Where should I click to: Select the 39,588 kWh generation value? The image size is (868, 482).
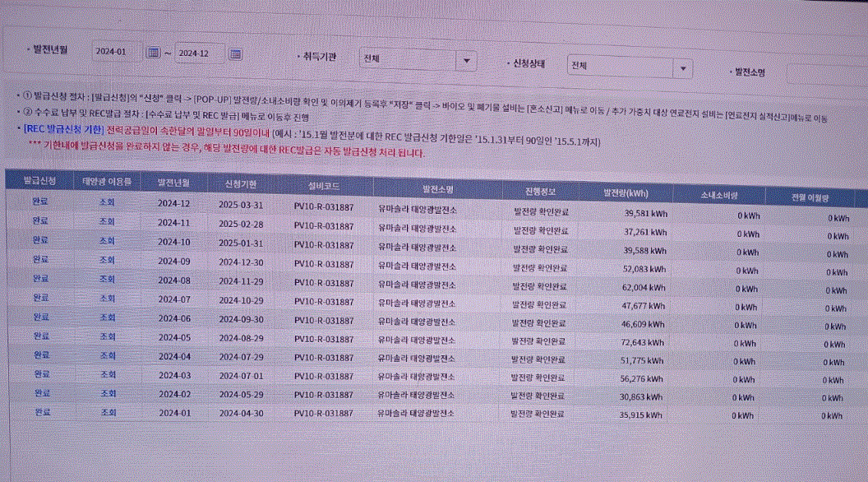tap(645, 250)
